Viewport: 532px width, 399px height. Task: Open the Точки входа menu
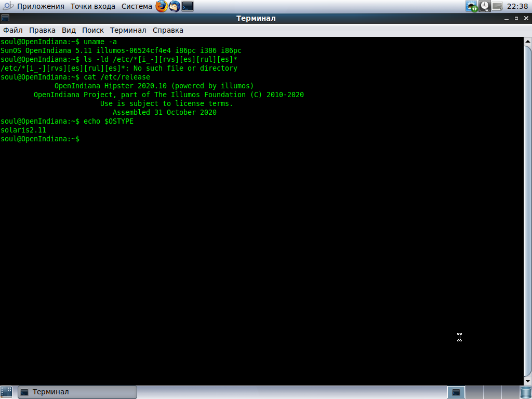click(x=92, y=6)
